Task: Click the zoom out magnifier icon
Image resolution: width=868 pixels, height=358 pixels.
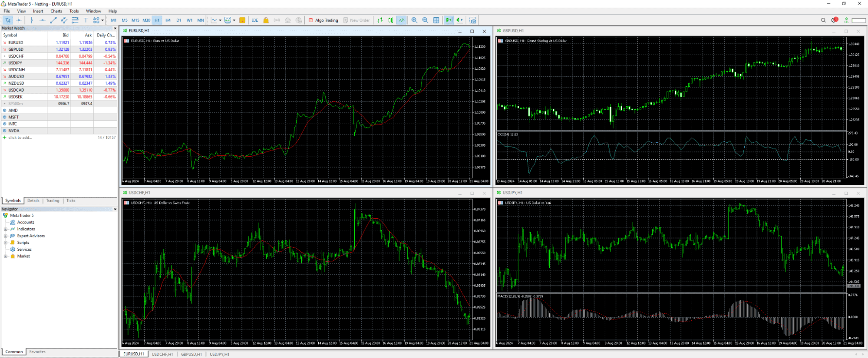Action: click(425, 20)
